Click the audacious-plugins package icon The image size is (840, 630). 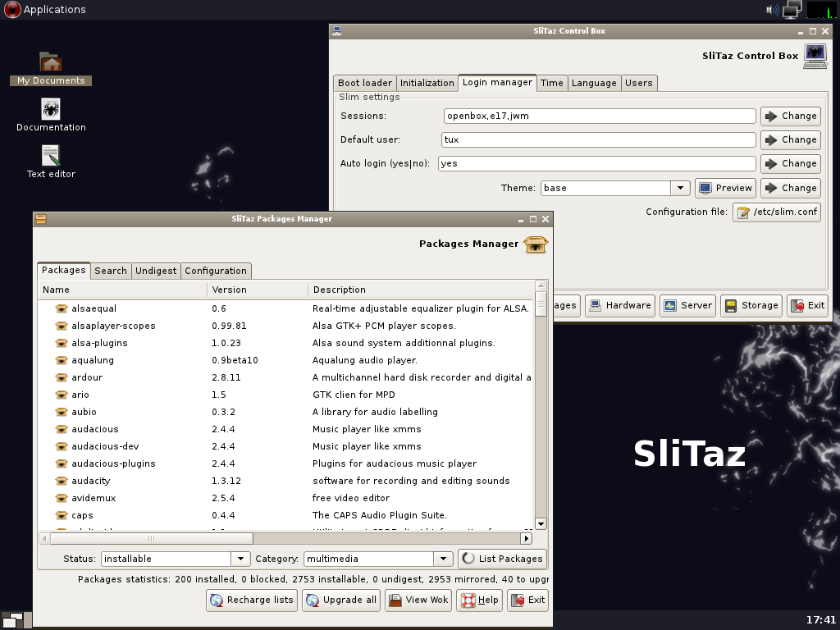click(62, 463)
